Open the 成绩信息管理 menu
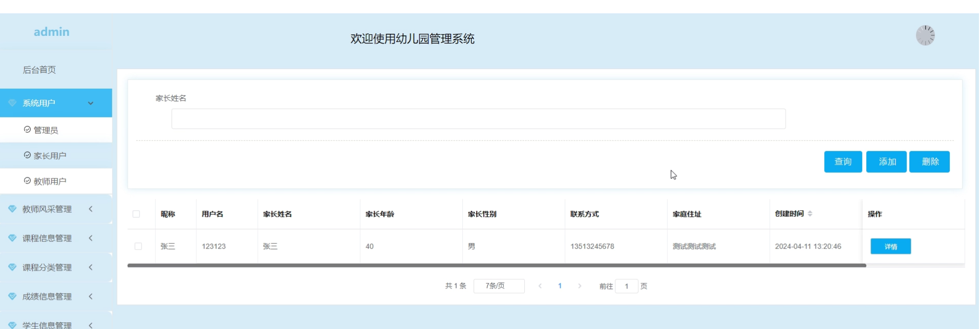 56,297
